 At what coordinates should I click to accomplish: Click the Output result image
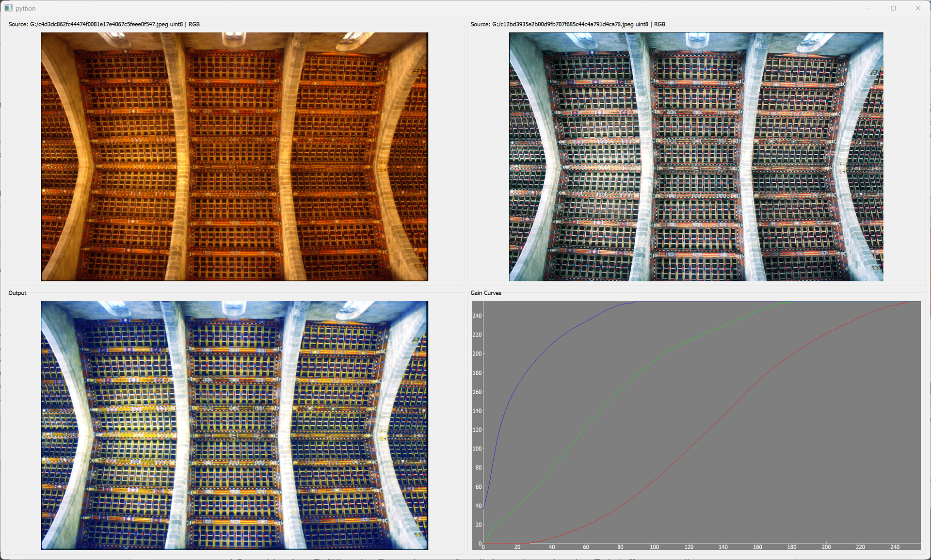point(234,425)
